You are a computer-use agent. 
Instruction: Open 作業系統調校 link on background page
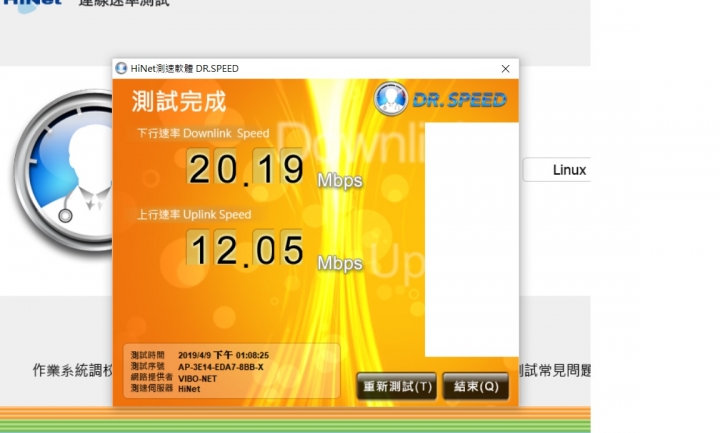(73, 370)
